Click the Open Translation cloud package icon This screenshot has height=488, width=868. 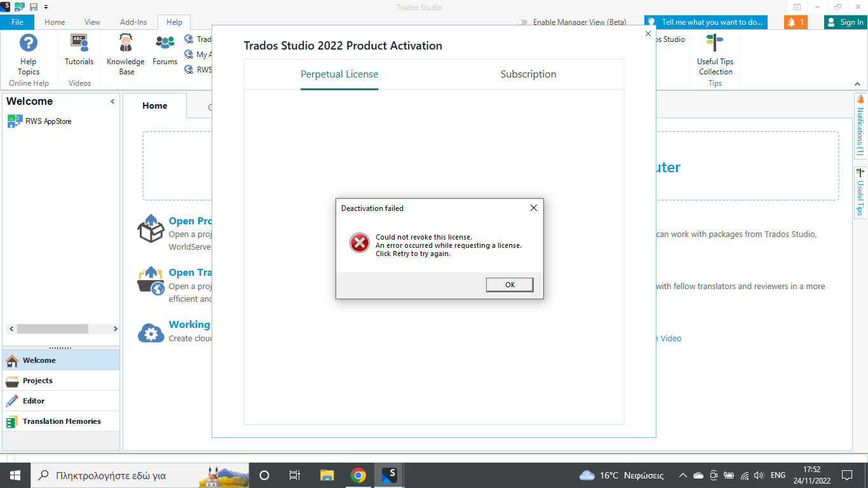click(x=151, y=280)
